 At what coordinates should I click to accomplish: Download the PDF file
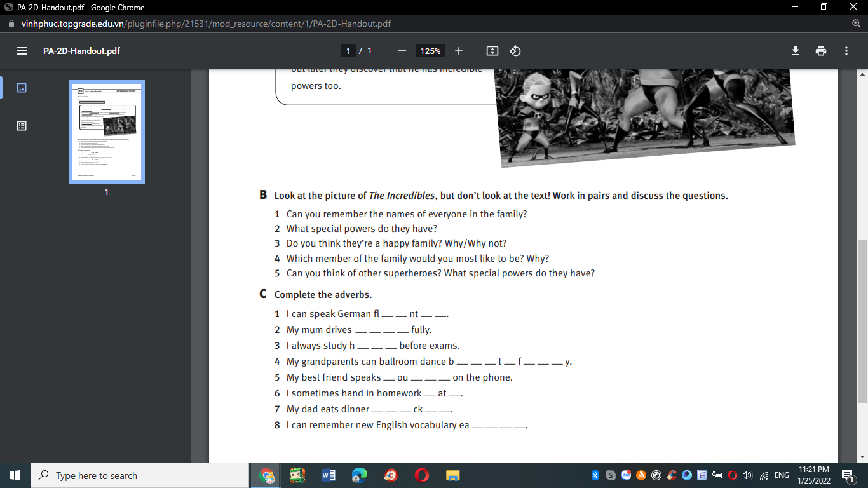coord(795,51)
